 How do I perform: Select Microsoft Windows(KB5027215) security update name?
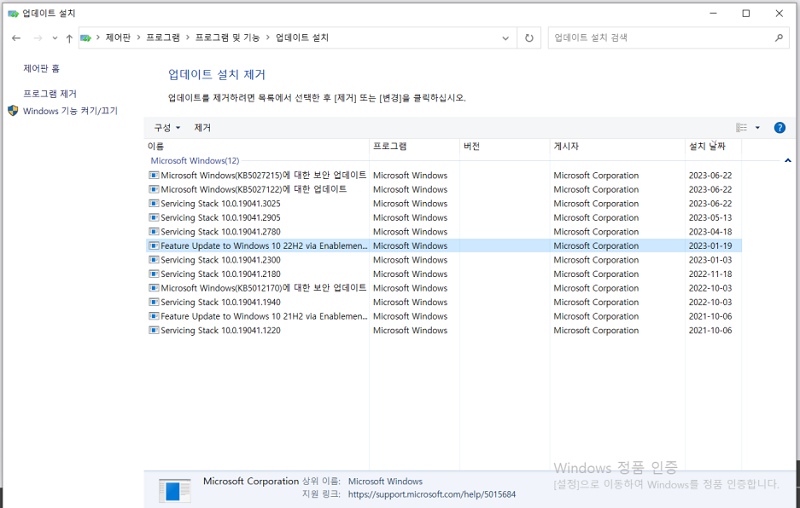[x=263, y=175]
